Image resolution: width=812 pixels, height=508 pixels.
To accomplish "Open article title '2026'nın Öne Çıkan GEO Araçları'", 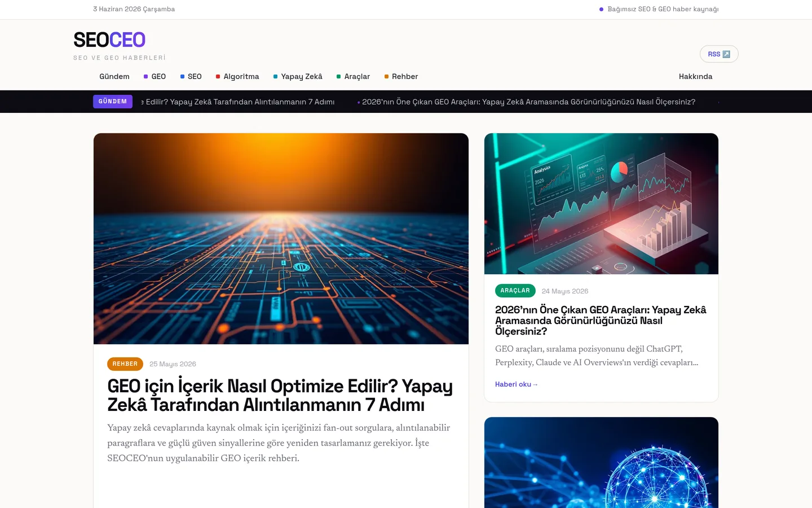I will click(601, 321).
